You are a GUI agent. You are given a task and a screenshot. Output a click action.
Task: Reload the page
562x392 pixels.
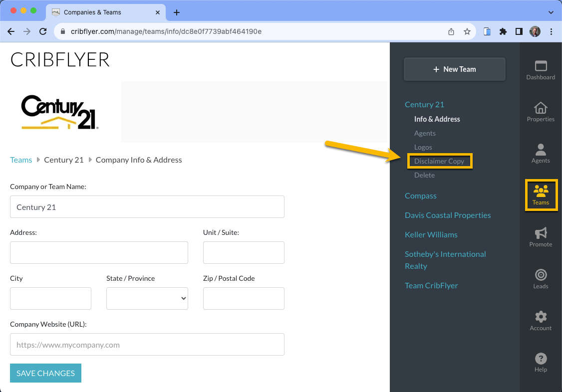(x=43, y=31)
